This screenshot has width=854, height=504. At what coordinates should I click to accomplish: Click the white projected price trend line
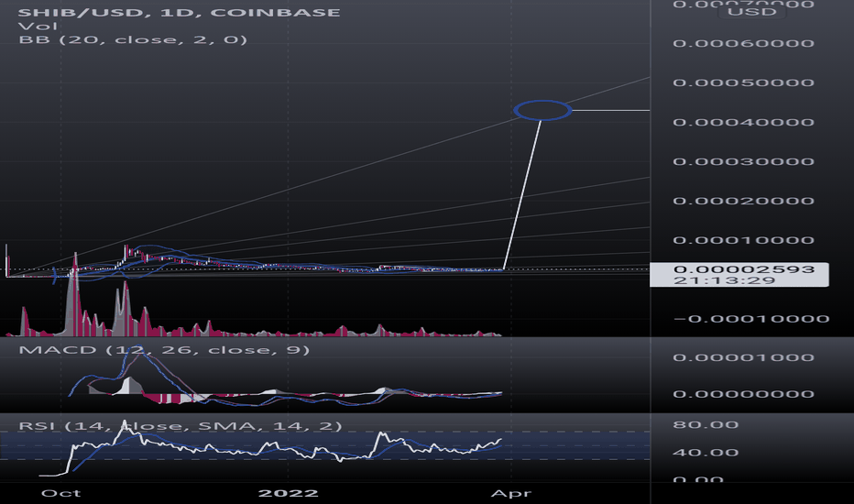tap(522, 194)
